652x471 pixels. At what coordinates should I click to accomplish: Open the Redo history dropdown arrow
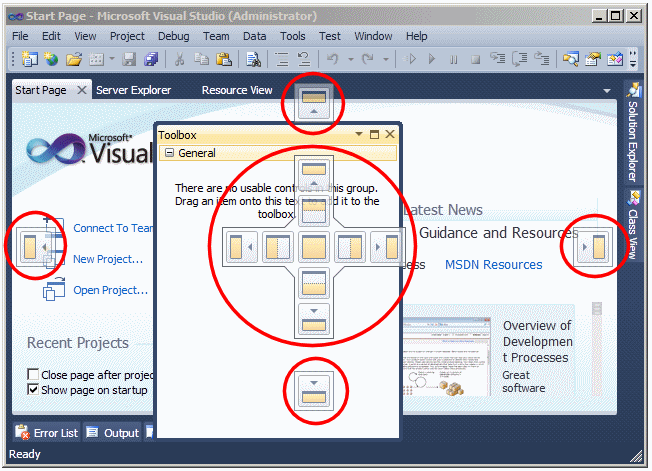pos(385,59)
